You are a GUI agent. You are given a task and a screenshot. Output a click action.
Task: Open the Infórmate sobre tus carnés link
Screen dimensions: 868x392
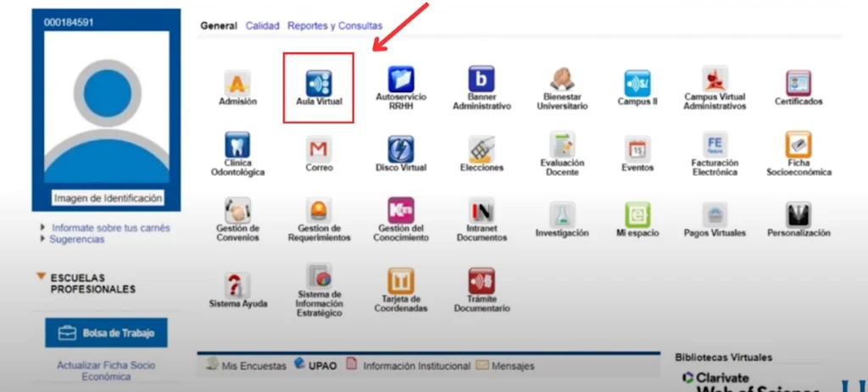(110, 228)
